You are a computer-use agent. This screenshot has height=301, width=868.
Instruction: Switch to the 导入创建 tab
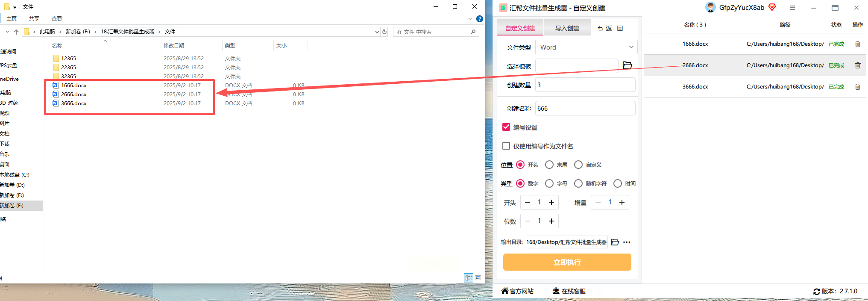pos(567,28)
